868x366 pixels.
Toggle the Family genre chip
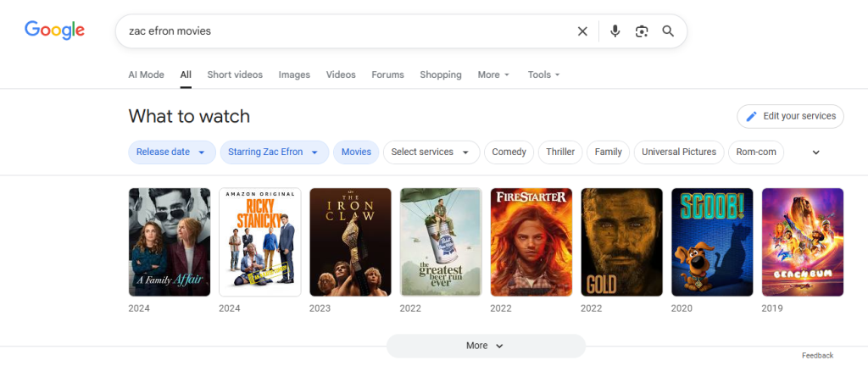pos(608,152)
